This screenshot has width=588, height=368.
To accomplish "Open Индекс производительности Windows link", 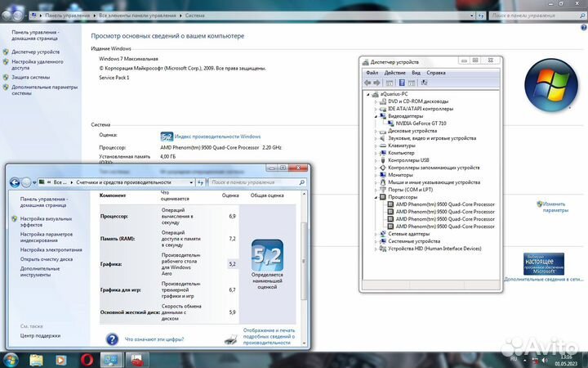I will (x=217, y=137).
